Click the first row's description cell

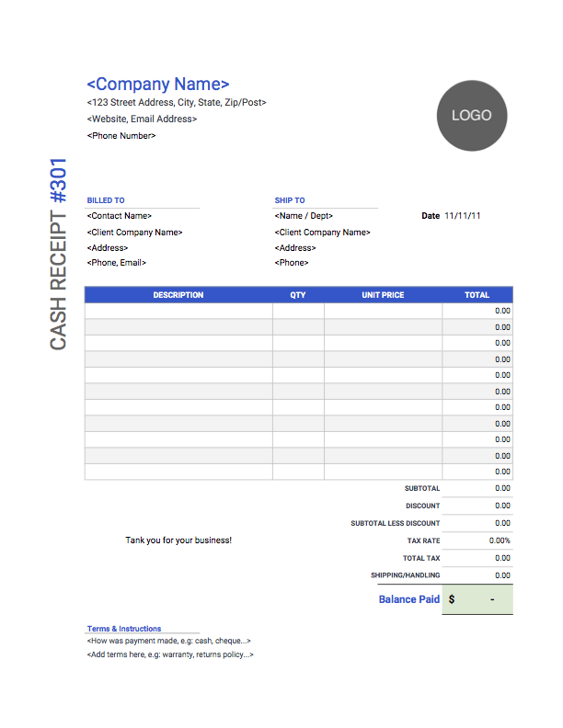(x=178, y=311)
